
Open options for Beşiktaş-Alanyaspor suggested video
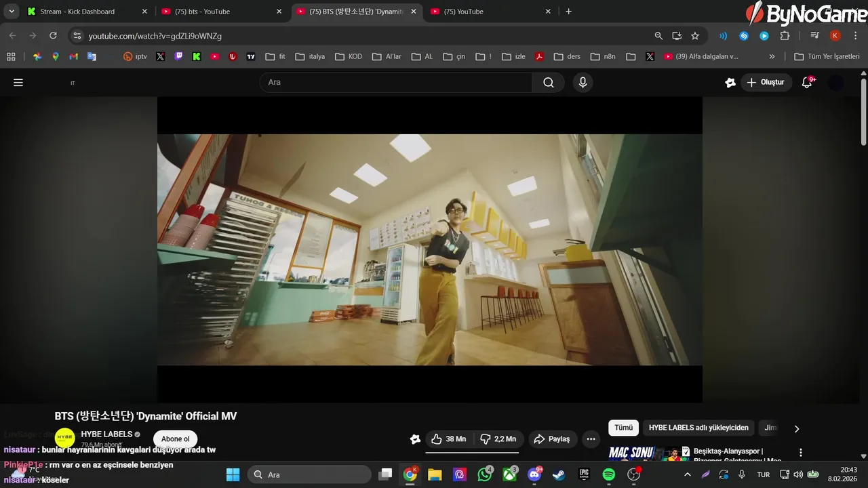coord(801,453)
